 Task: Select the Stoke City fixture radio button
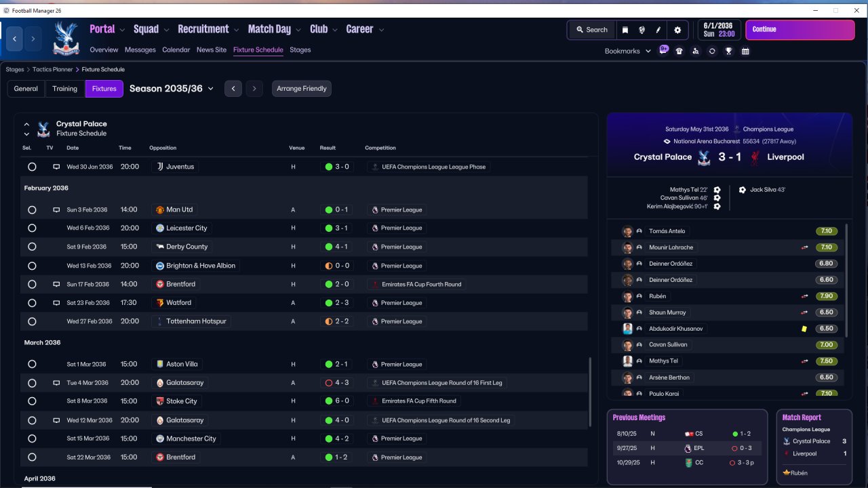[32, 401]
